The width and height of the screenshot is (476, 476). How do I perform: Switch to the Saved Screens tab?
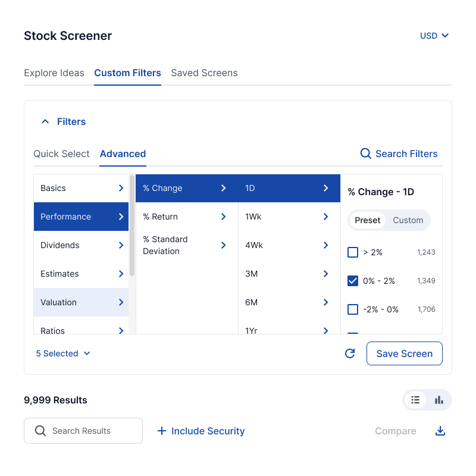pos(204,73)
